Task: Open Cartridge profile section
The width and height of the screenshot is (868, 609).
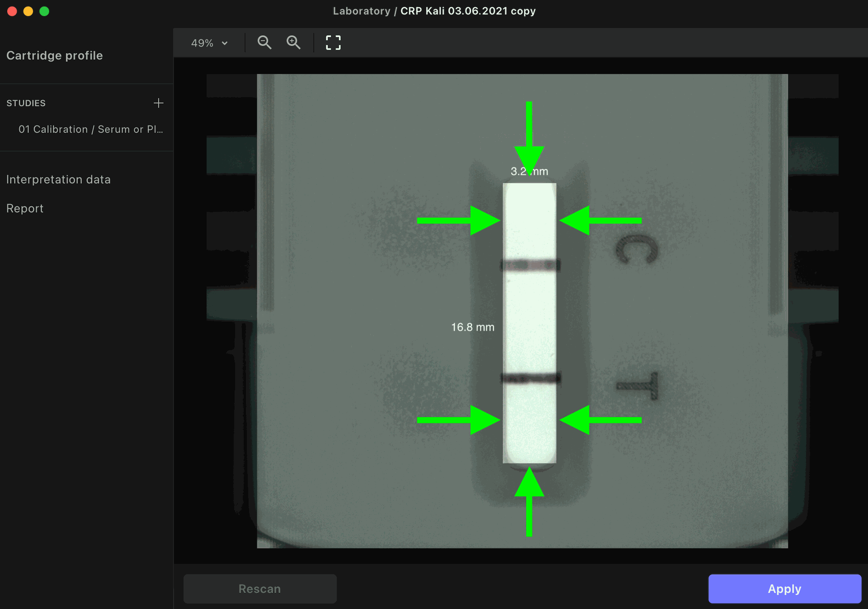Action: coord(55,56)
